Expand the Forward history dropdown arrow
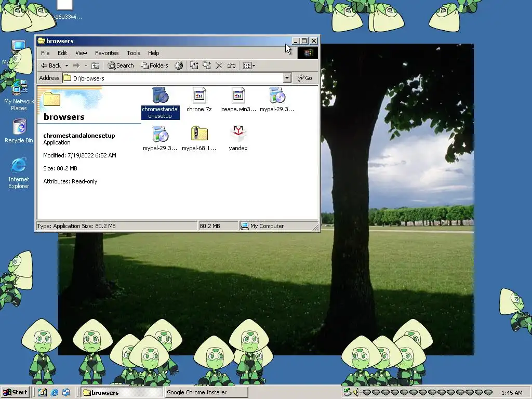This screenshot has width=532, height=399. click(x=86, y=65)
